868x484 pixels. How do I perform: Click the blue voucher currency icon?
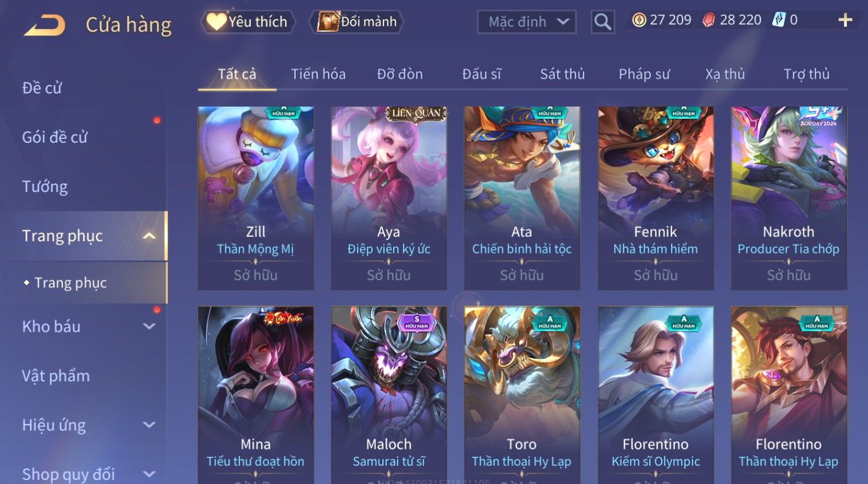(x=779, y=20)
